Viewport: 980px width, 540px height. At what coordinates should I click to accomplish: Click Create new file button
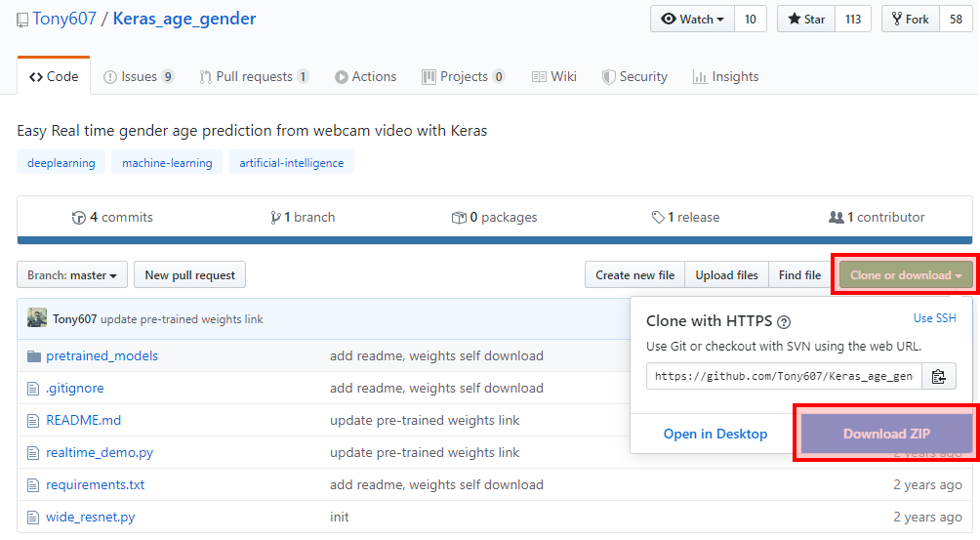[x=635, y=275]
